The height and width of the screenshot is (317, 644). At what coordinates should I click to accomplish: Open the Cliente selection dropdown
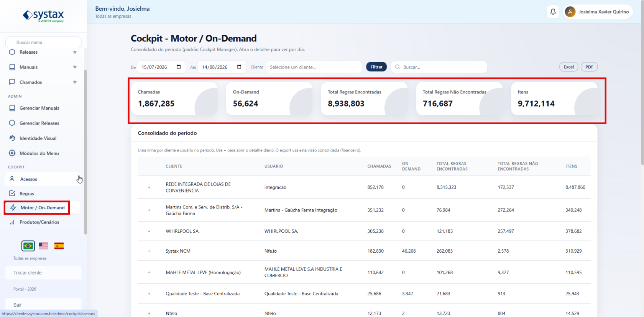314,67
